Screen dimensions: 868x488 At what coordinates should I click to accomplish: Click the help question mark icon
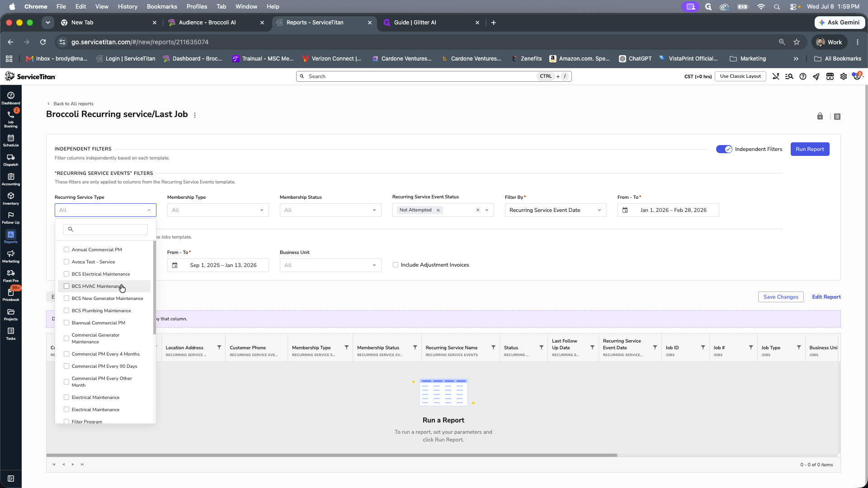(803, 76)
